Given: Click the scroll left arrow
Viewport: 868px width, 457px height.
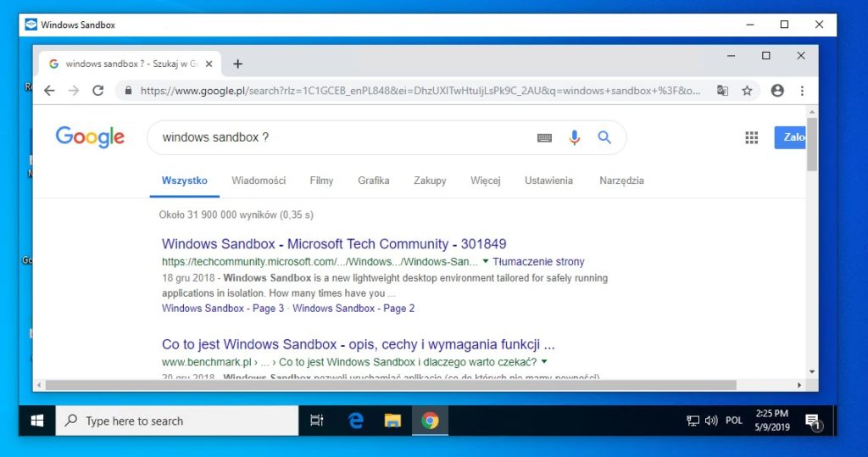Looking at the screenshot, I should tap(39, 385).
